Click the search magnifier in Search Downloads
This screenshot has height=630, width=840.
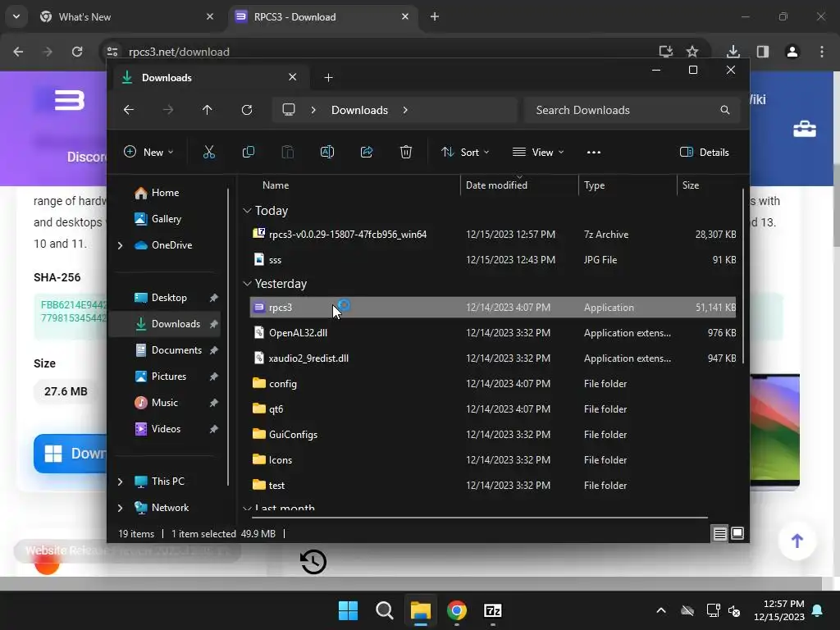click(x=725, y=110)
